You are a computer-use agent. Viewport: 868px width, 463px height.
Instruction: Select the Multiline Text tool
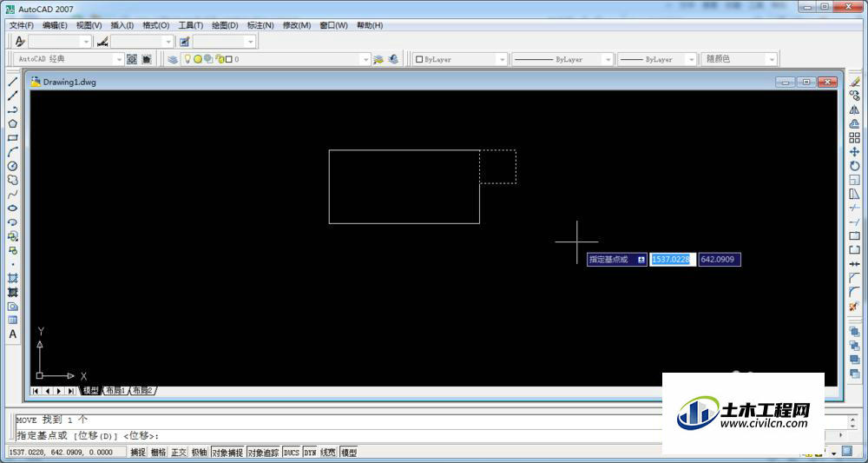pyautogui.click(x=13, y=334)
